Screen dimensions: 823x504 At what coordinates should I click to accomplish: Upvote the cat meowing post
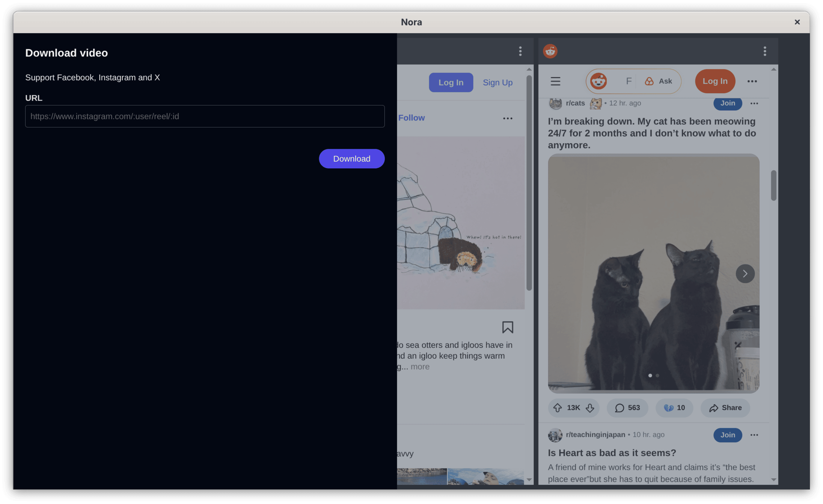(x=558, y=408)
